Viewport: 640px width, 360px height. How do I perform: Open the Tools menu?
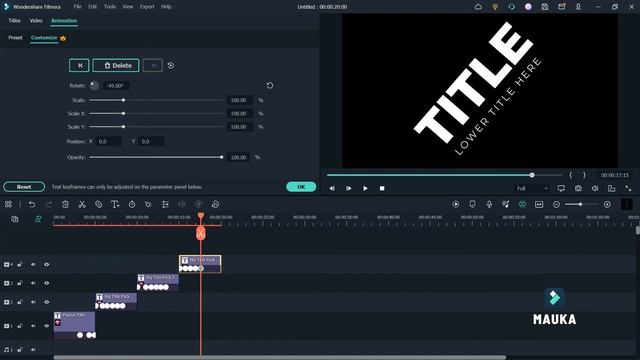coord(109,7)
